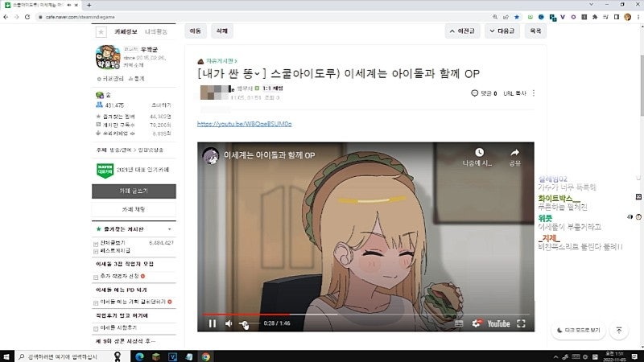
Task: Click the cafe favorite star box
Action: pyautogui.click(x=101, y=31)
